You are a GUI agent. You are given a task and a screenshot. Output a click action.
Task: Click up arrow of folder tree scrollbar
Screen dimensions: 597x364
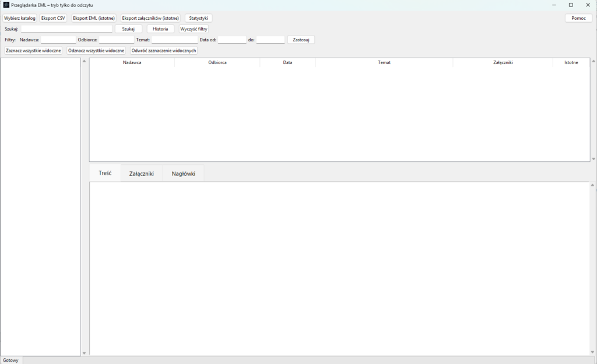[84, 61]
